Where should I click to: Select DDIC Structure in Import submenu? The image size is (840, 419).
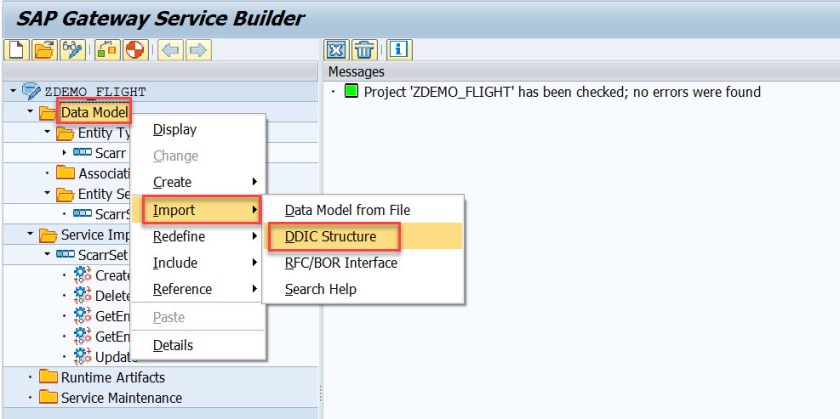[363, 236]
